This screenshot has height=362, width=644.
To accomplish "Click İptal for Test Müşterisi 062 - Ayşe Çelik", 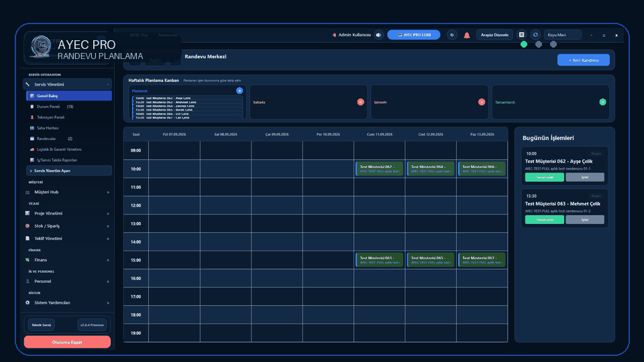I will (585, 177).
